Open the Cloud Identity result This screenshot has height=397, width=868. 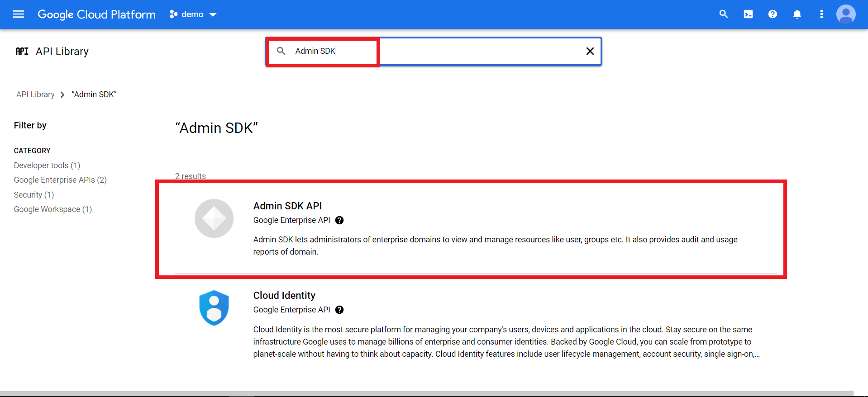tap(284, 296)
